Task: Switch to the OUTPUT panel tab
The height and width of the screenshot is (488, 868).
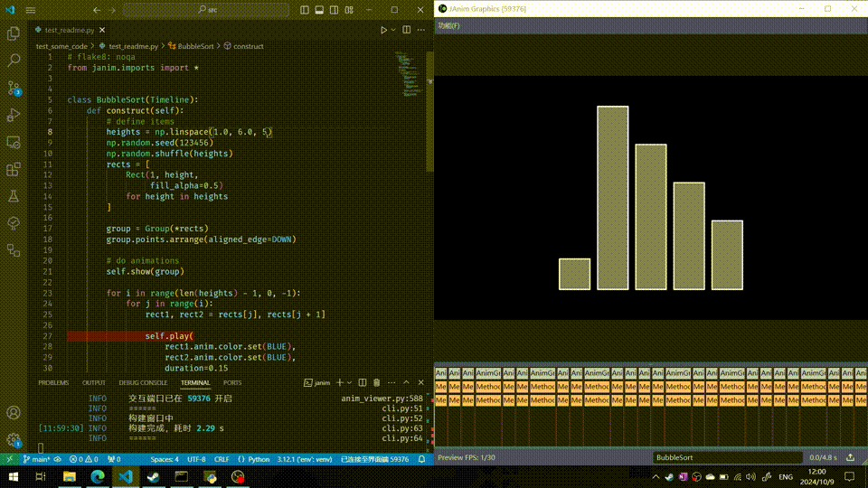Action: 93,382
